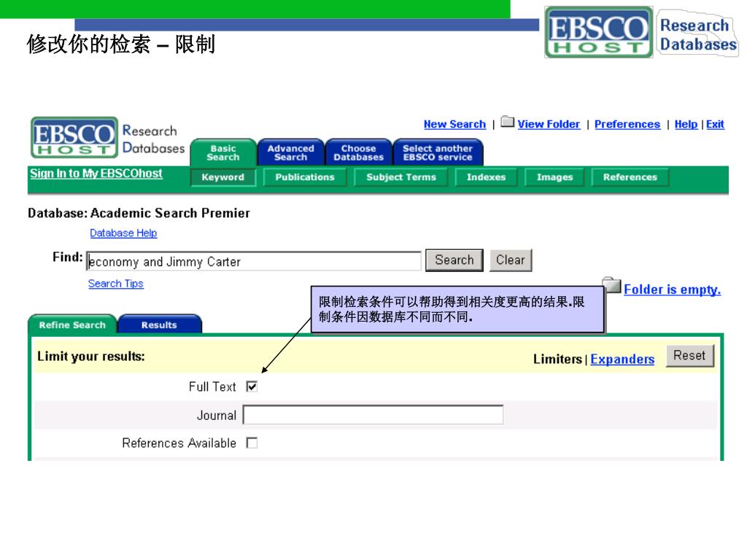Select another EBSCO service tab
Viewport: 747px width, 560px height.
438,153
